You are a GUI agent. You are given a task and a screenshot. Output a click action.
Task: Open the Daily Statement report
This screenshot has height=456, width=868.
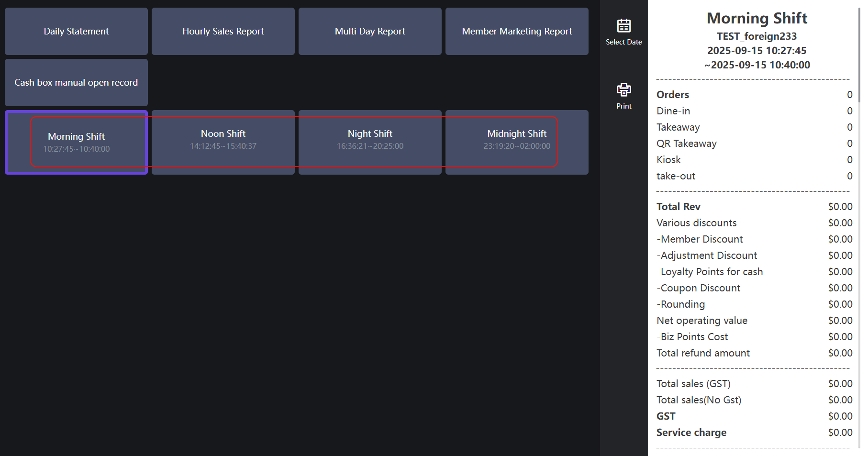coord(76,32)
